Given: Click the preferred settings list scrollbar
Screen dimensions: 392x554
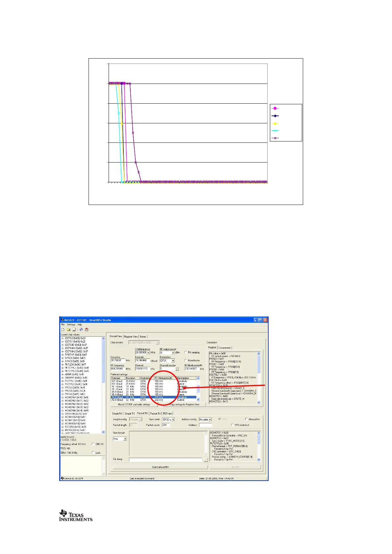Looking at the screenshot, I should pyautogui.click(x=198, y=389).
